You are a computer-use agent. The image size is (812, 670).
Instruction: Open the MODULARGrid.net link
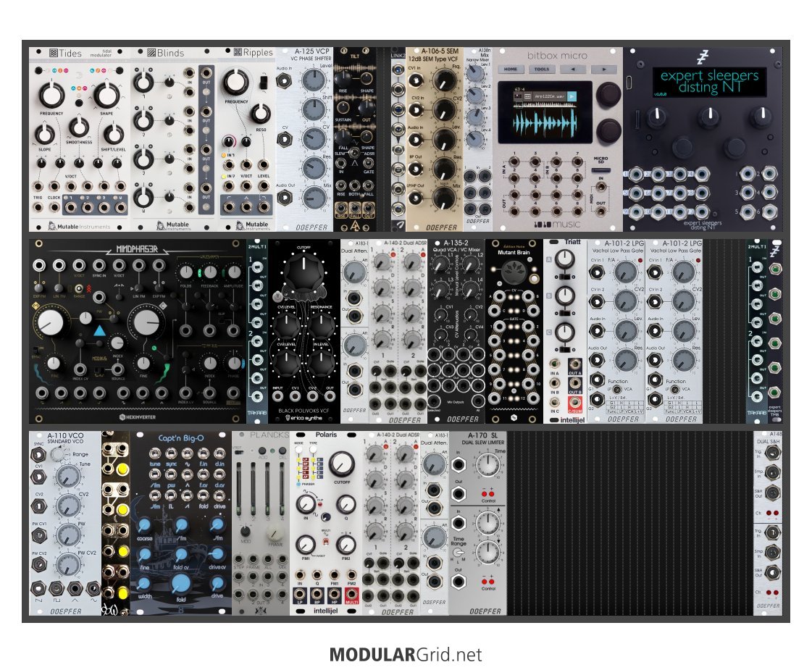(x=406, y=655)
